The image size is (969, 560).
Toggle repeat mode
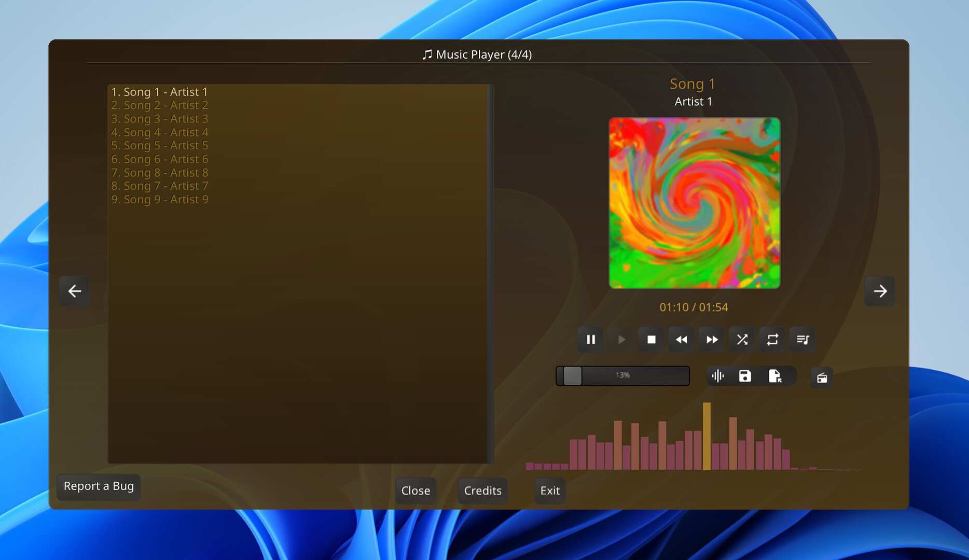(x=772, y=340)
